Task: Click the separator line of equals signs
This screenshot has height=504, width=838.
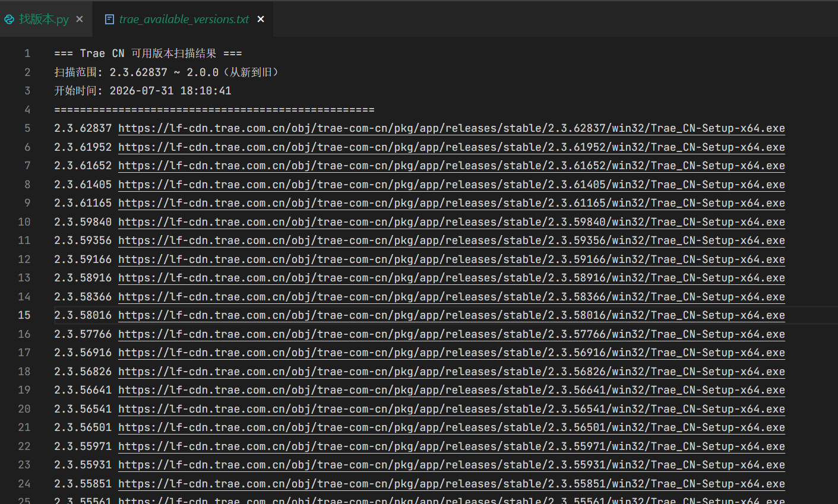Action: [x=214, y=110]
